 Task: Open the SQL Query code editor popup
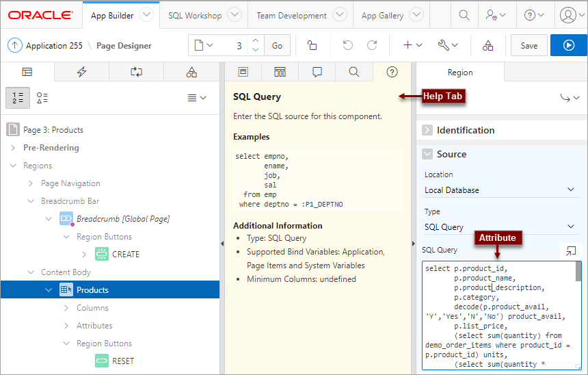point(571,250)
